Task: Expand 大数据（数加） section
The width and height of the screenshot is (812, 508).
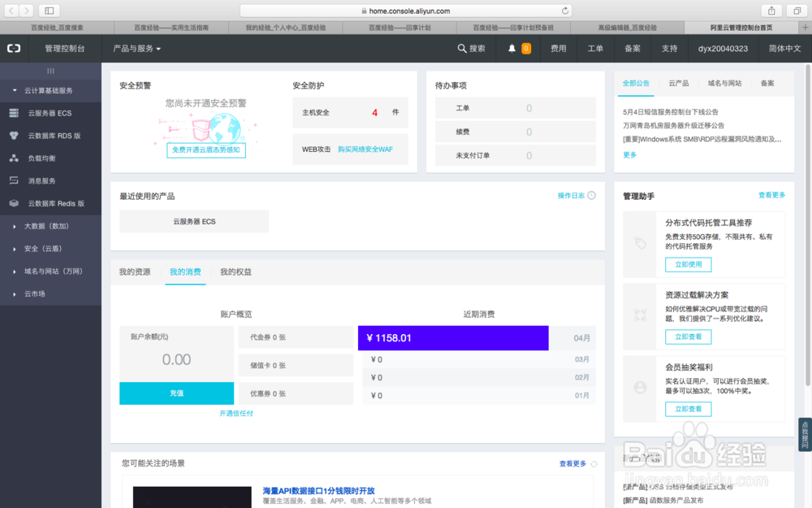Action: point(50,226)
